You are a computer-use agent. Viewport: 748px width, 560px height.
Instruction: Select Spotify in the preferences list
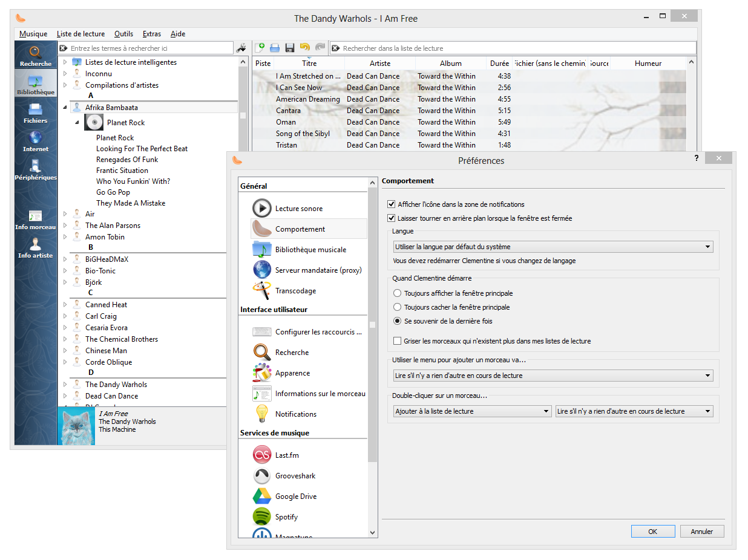tap(286, 517)
